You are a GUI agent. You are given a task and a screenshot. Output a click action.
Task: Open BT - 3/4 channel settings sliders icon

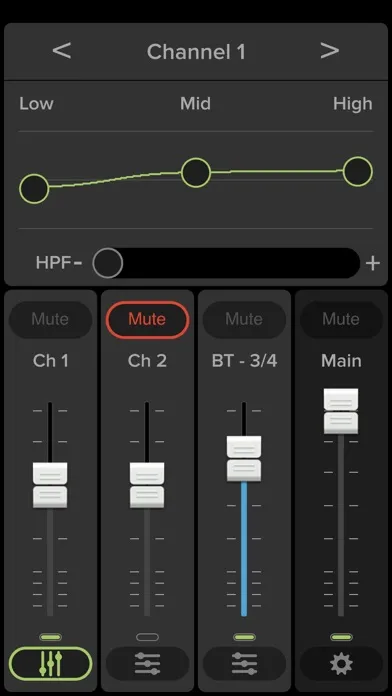tap(244, 664)
